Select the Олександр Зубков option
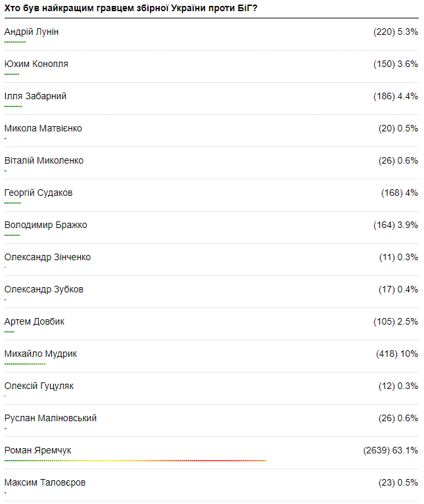Viewport: 424px width, 504px height. (x=44, y=289)
